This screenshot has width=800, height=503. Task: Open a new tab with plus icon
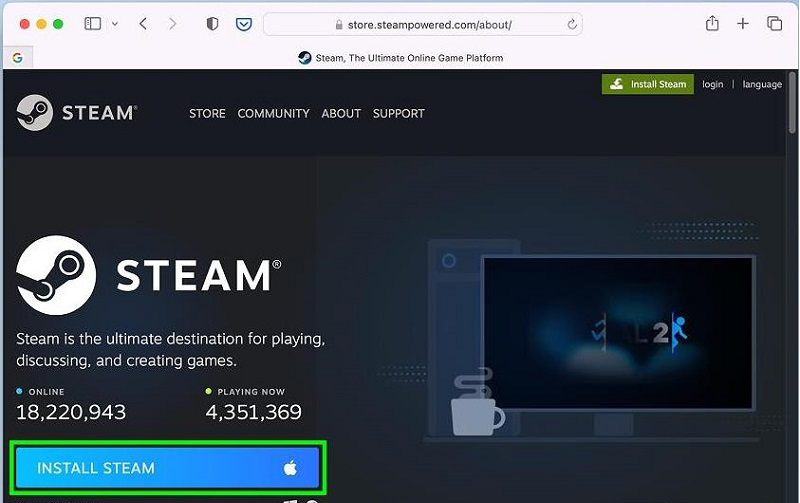pyautogui.click(x=743, y=24)
